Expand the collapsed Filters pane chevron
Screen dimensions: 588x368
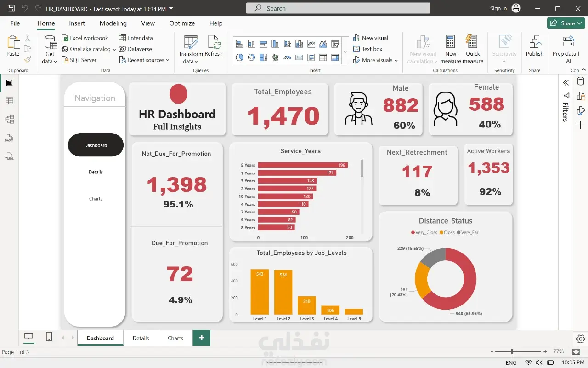[566, 82]
